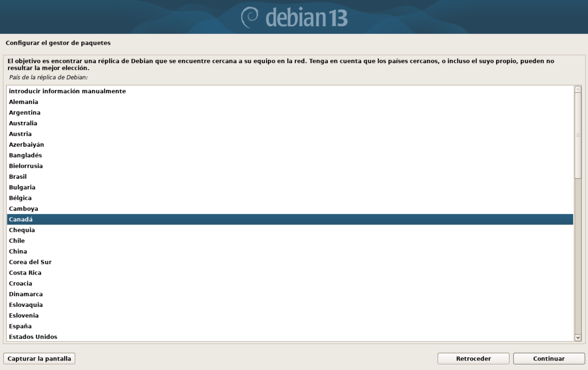Select Corea del Sur entry
This screenshot has height=370, width=588.
(290, 262)
